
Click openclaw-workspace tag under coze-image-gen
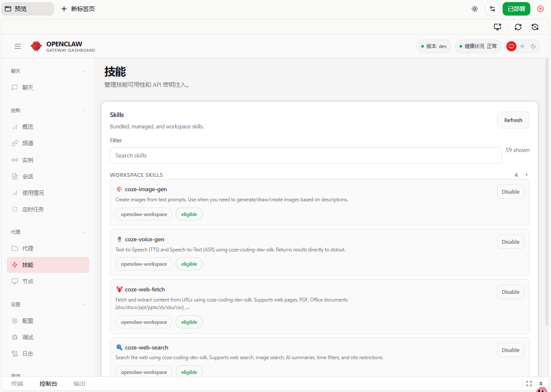[x=144, y=214]
